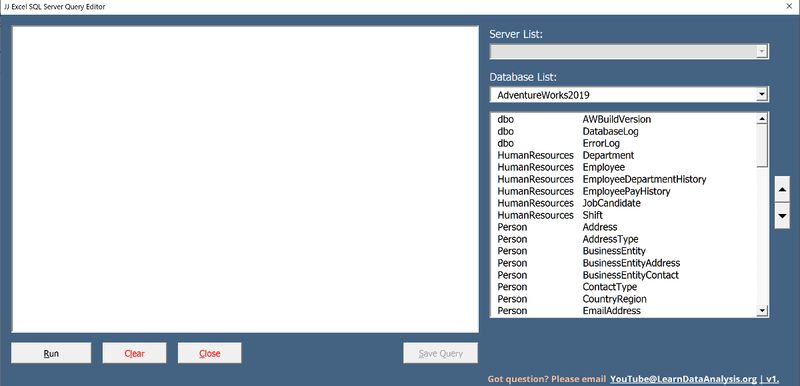Image resolution: width=800 pixels, height=386 pixels.
Task: Click the v1. version link
Action: [x=772, y=379]
